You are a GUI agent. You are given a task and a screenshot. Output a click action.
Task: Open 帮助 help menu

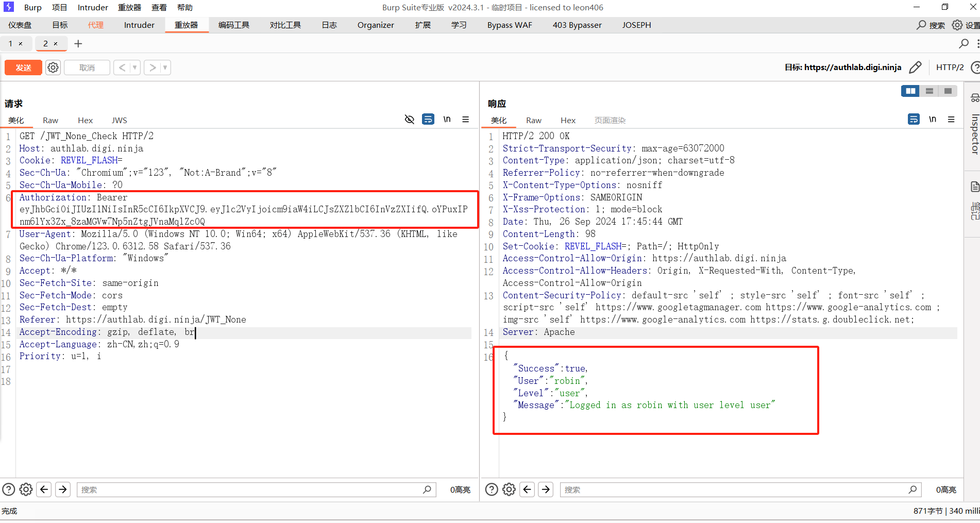(185, 8)
